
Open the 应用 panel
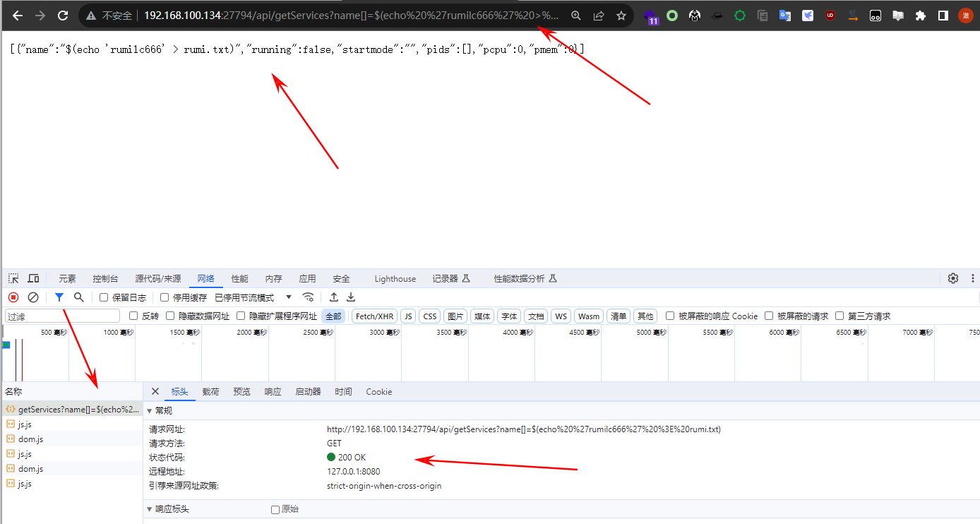(307, 278)
